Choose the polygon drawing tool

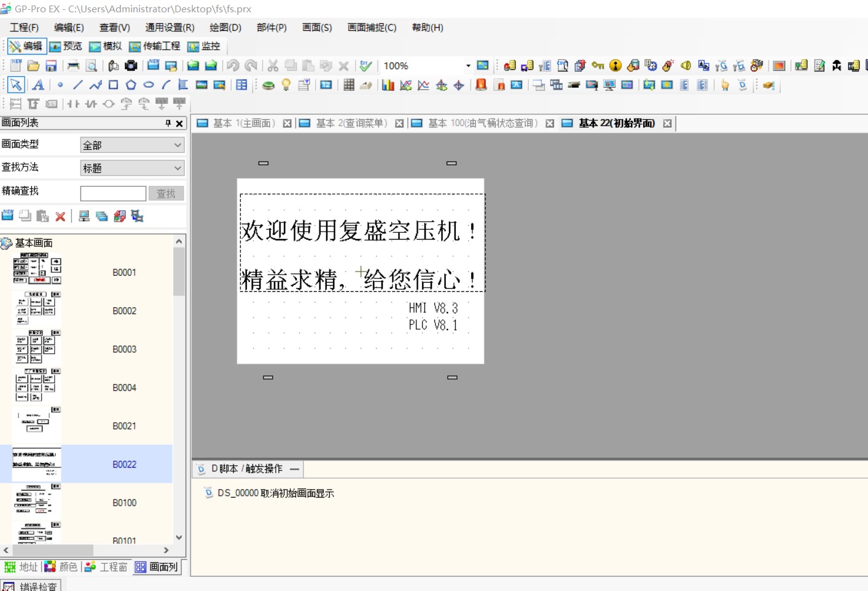point(131,85)
